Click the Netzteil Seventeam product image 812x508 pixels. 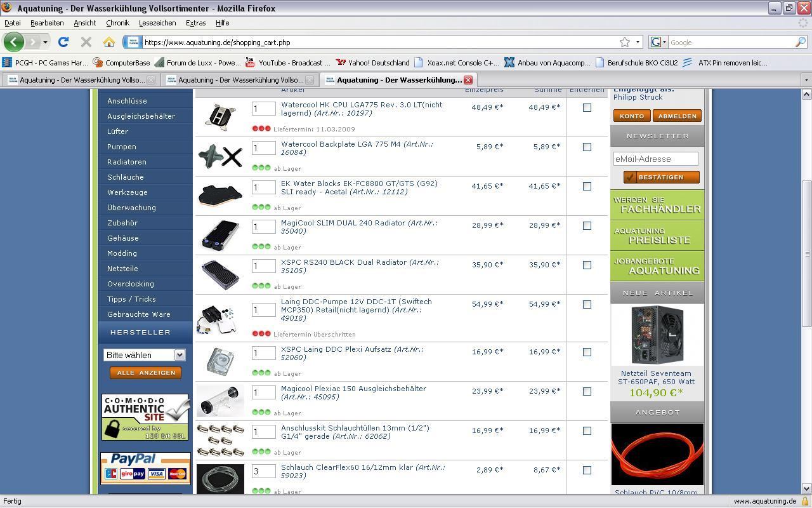click(x=657, y=335)
